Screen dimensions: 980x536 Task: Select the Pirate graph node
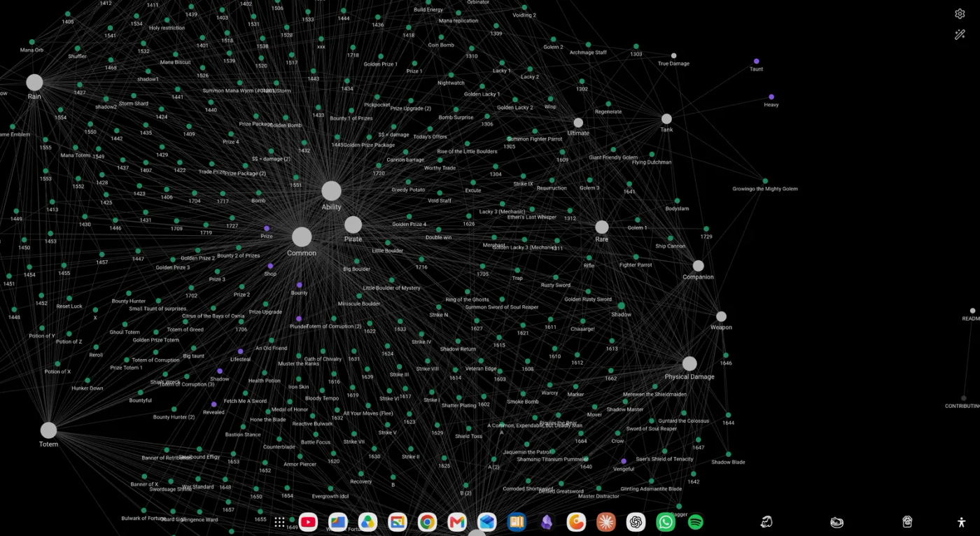click(353, 225)
